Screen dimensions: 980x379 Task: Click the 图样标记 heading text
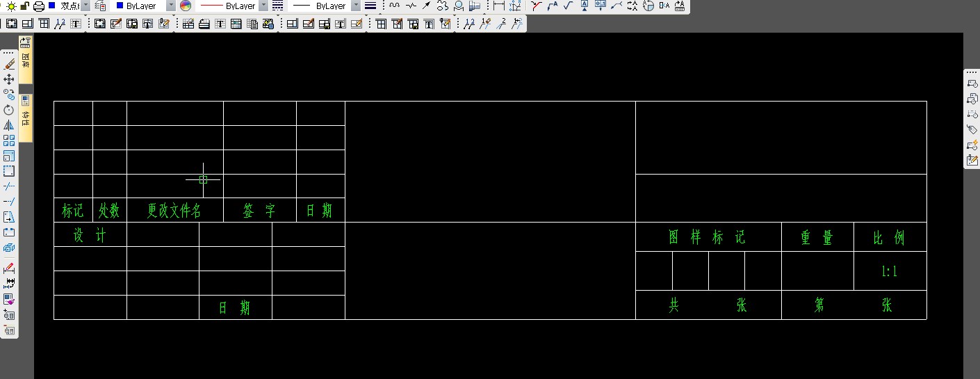[707, 237]
